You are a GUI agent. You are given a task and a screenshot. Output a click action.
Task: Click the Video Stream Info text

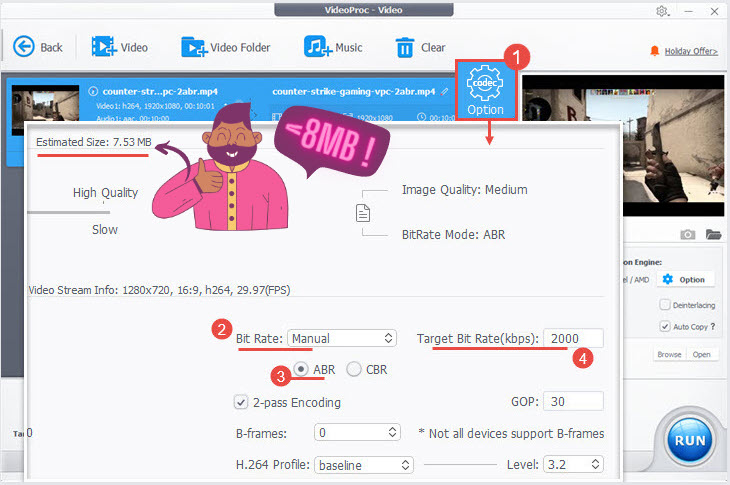pyautogui.click(x=159, y=290)
